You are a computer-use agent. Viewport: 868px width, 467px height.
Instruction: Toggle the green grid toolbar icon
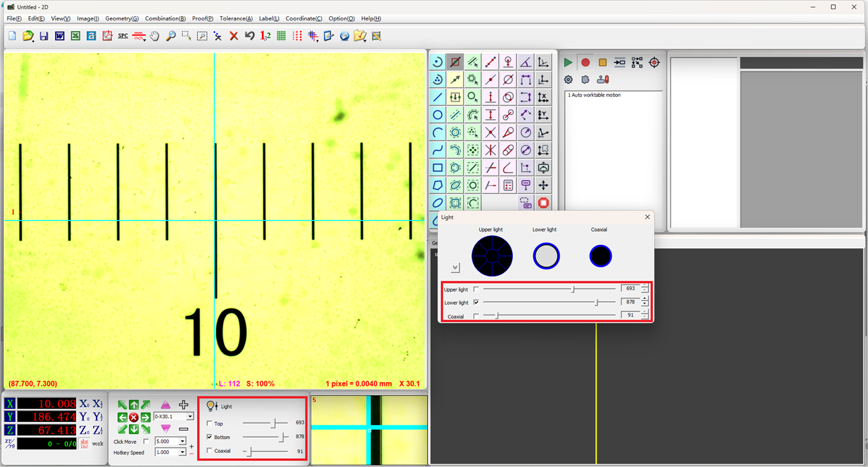click(x=281, y=36)
